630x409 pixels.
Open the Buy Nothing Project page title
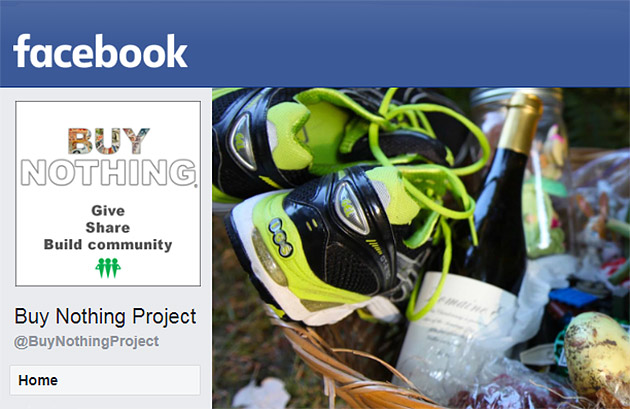click(105, 317)
